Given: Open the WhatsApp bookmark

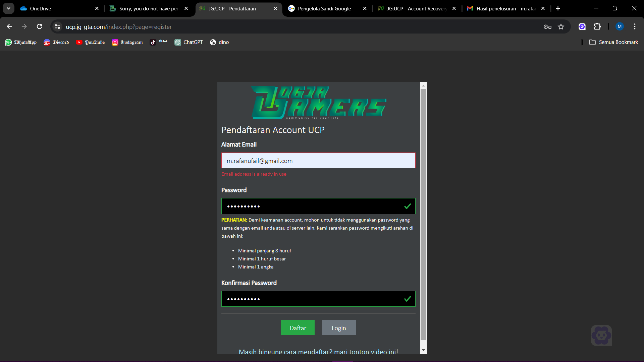Looking at the screenshot, I should [x=21, y=42].
